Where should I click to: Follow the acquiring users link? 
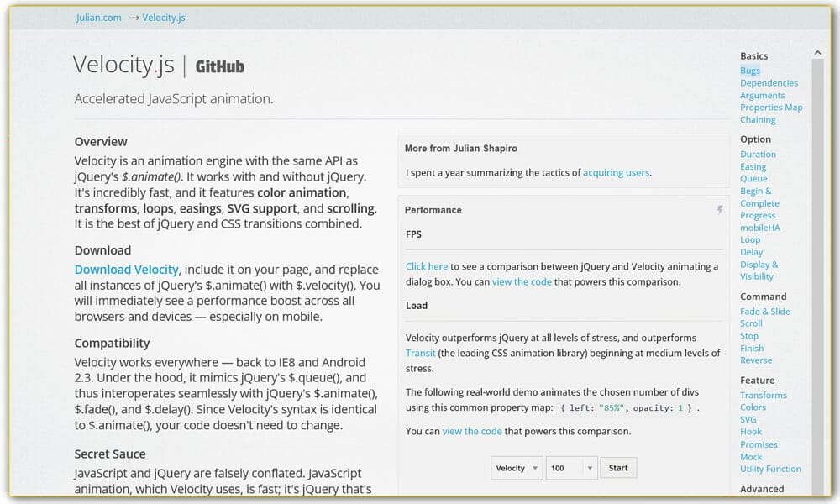(x=616, y=172)
